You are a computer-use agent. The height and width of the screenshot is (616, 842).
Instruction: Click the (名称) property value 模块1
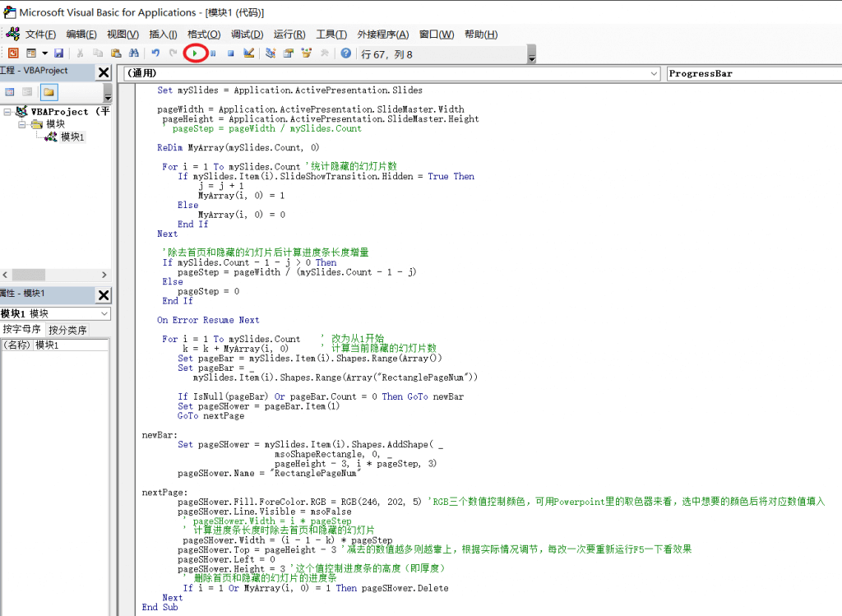71,345
